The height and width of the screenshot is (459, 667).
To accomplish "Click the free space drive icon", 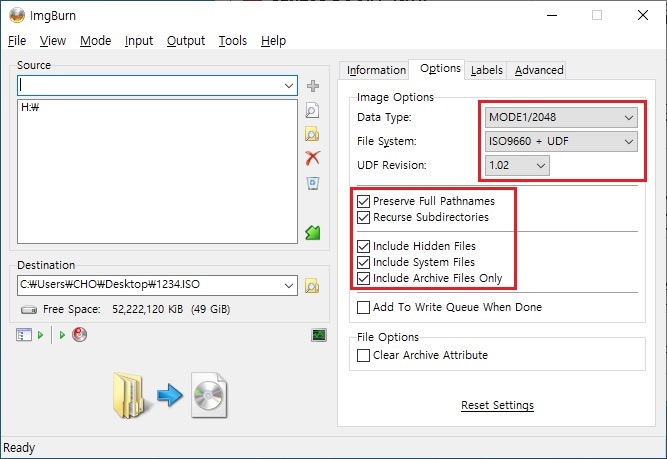I will pos(29,309).
